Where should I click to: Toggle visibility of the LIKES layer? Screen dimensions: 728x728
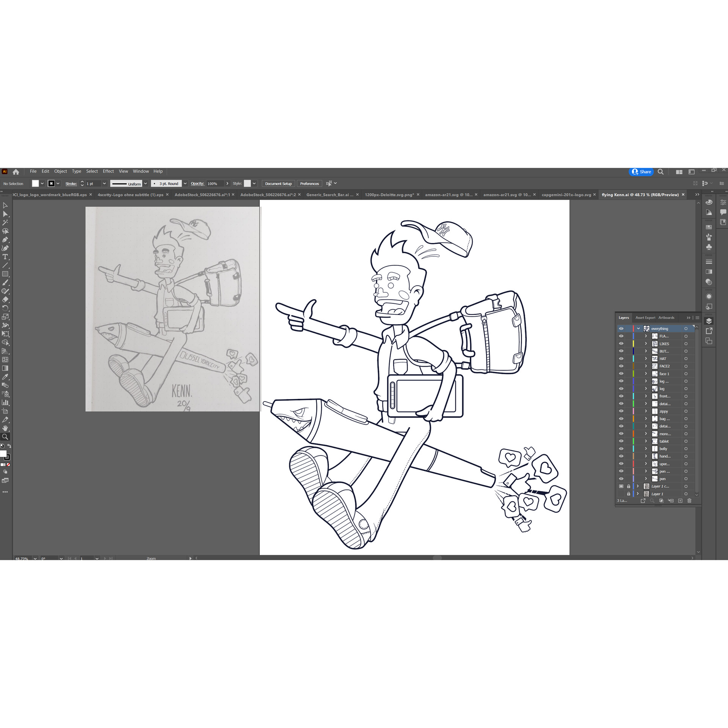[621, 344]
